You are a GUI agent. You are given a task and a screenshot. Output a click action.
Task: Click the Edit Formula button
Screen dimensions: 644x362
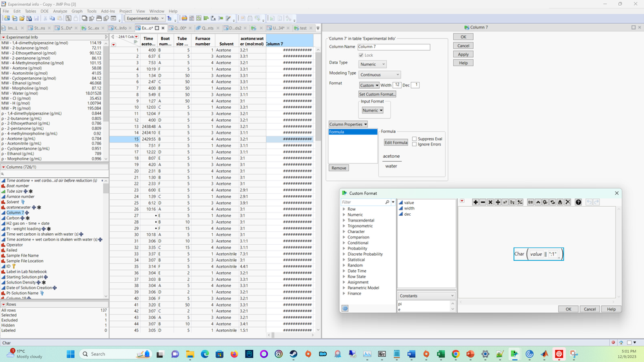[395, 142]
